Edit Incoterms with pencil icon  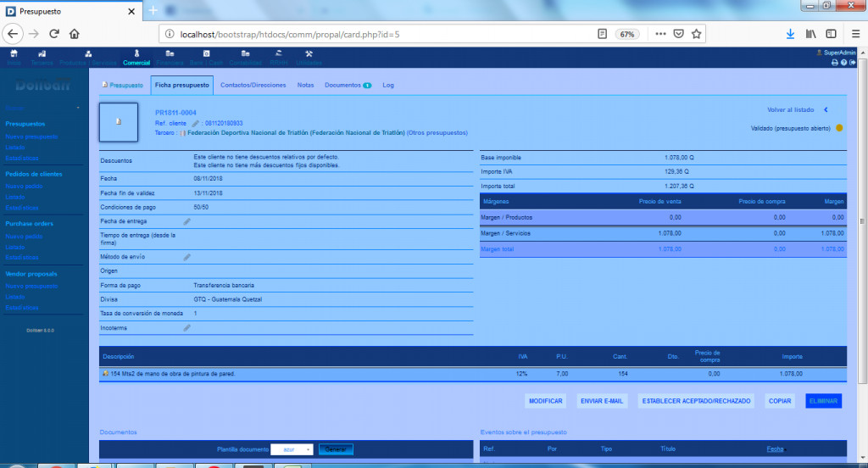187,328
